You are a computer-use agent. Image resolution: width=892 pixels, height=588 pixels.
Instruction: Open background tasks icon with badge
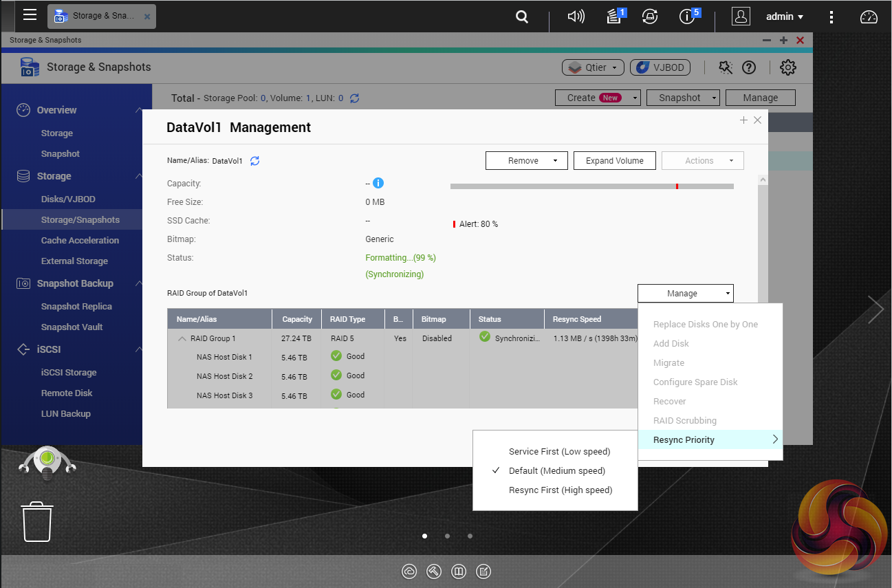click(x=615, y=17)
